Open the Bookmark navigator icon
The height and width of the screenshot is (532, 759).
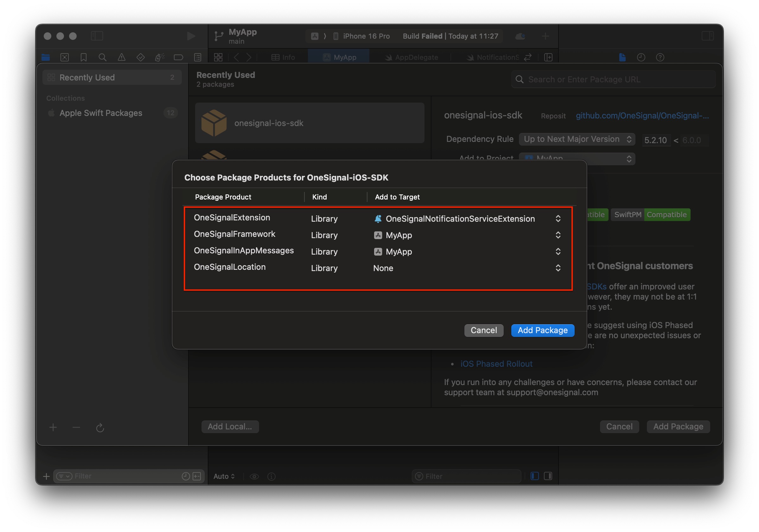click(83, 57)
